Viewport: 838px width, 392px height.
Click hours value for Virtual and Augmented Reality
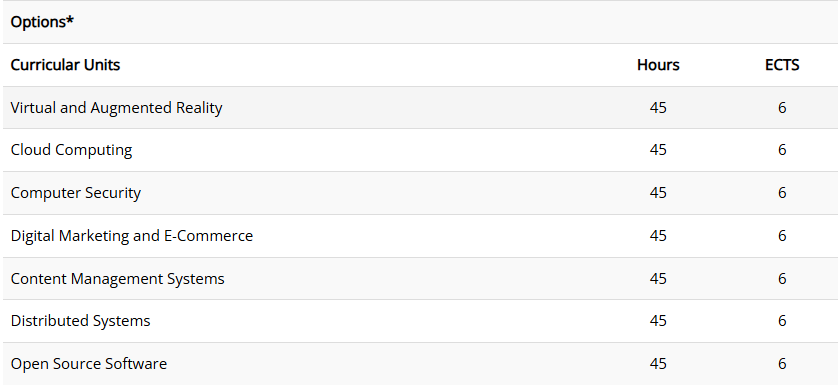(658, 107)
